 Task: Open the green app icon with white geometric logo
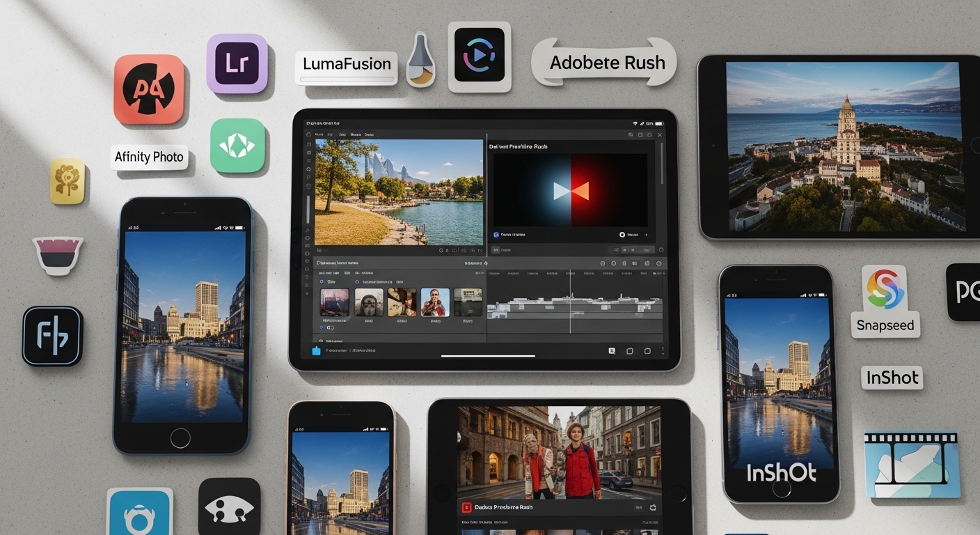[237, 146]
